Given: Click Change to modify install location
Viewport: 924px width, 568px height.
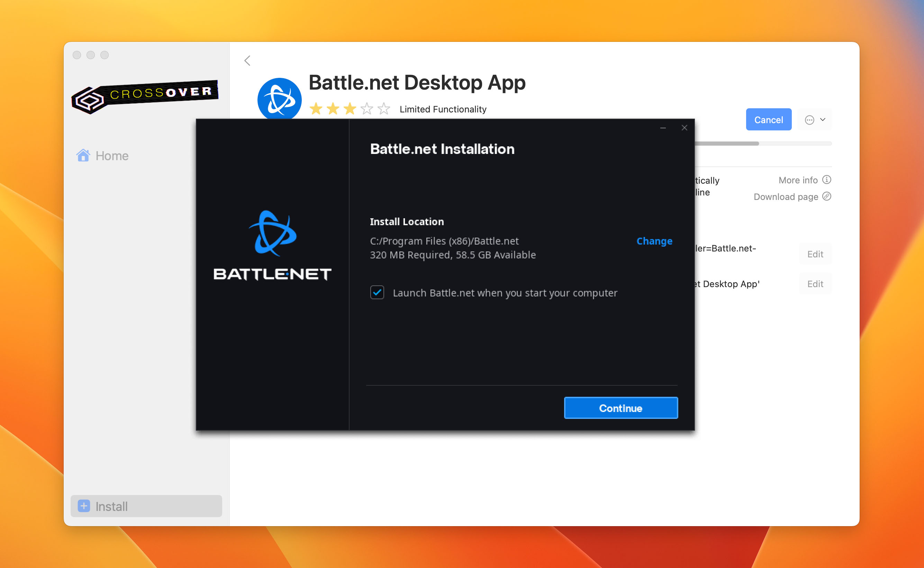Looking at the screenshot, I should (655, 241).
